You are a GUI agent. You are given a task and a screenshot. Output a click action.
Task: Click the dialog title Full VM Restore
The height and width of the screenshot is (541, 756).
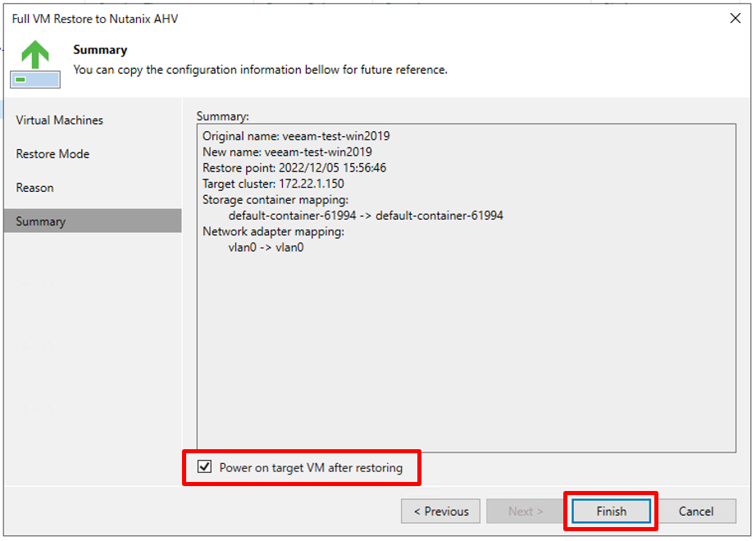[95, 19]
